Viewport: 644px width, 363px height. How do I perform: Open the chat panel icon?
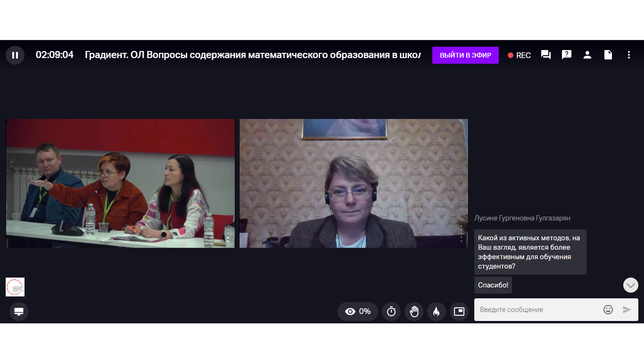(x=546, y=55)
